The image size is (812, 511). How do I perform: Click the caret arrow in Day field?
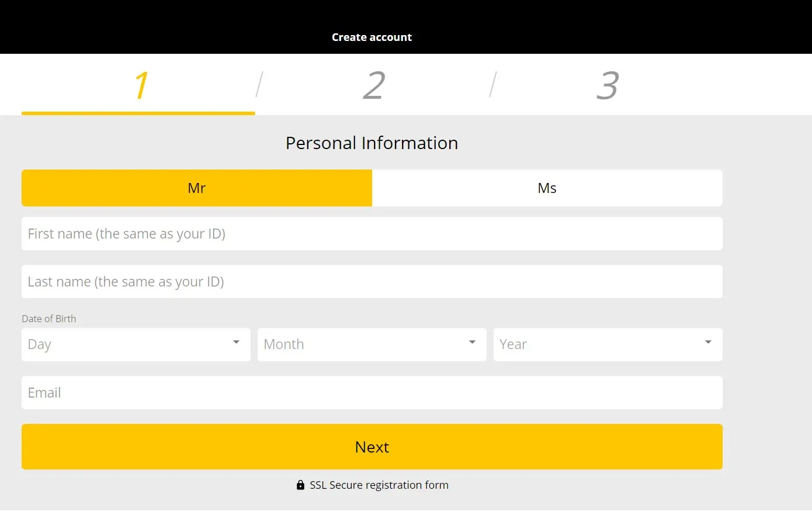click(236, 343)
